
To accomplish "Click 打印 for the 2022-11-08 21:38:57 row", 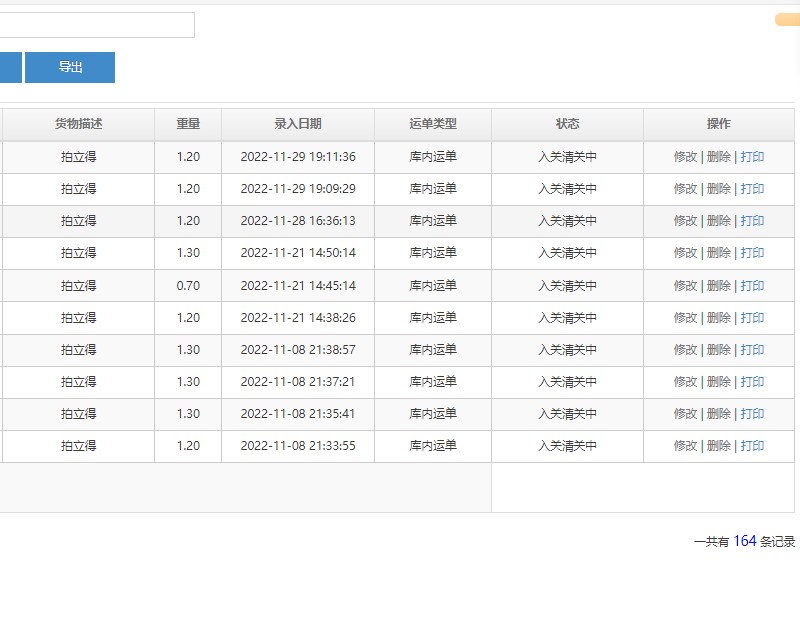I will pyautogui.click(x=752, y=350).
